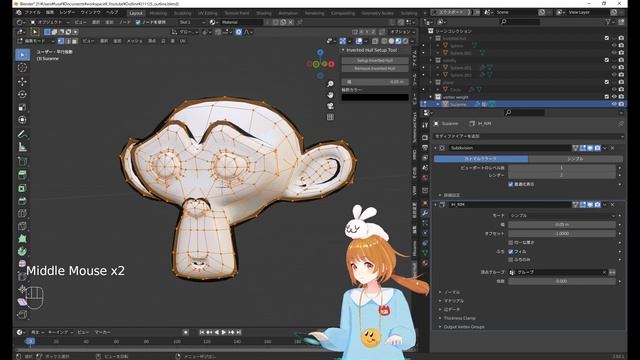640x360 pixels.
Task: Open the solidify Mode dropdown showing simple
Action: pos(562,215)
